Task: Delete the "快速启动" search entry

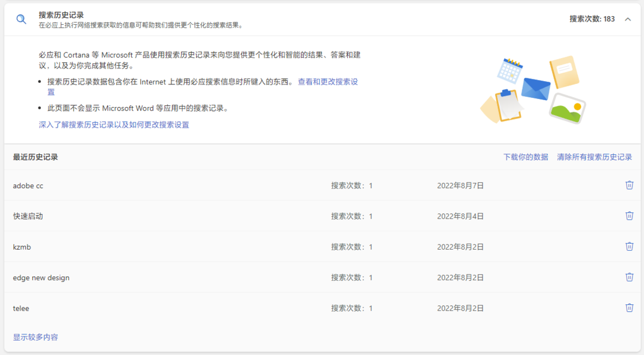Action: tap(629, 216)
